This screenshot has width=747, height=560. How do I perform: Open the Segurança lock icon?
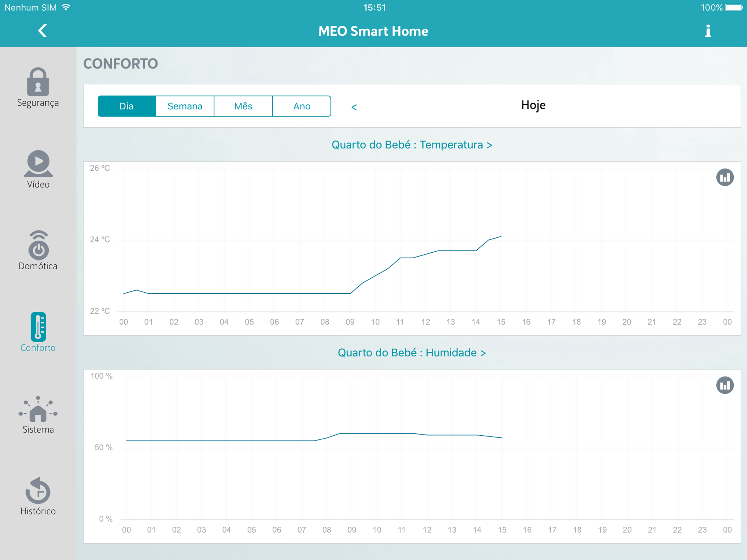tap(38, 82)
